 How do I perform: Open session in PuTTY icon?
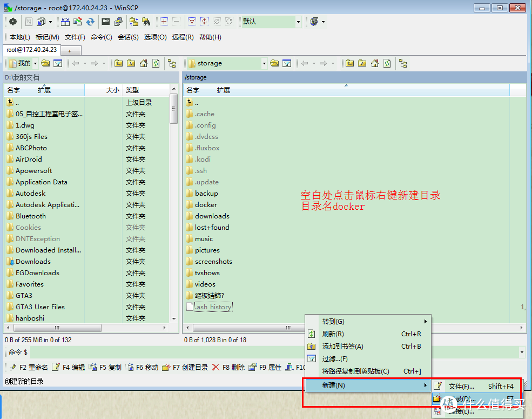click(118, 22)
